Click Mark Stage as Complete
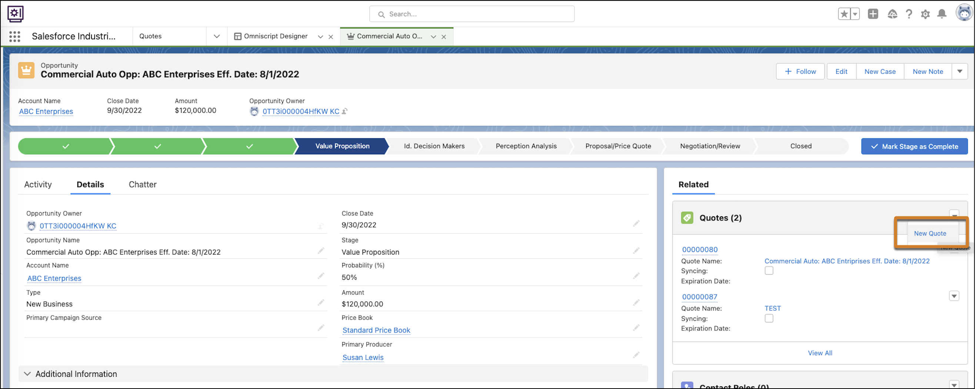This screenshot has width=980, height=389. [914, 147]
